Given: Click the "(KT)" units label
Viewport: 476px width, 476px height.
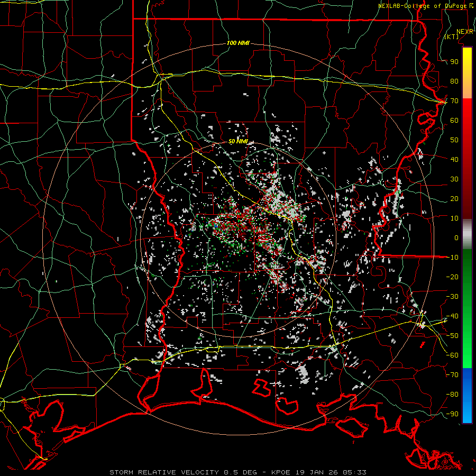Looking at the screenshot, I should pos(452,36).
